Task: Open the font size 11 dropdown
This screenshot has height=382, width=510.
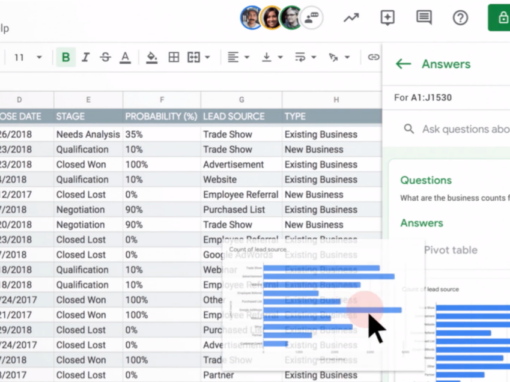Action: [x=28, y=57]
